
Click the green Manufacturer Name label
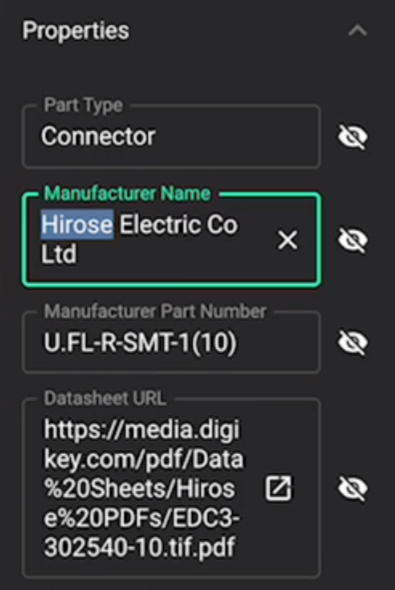tap(127, 194)
